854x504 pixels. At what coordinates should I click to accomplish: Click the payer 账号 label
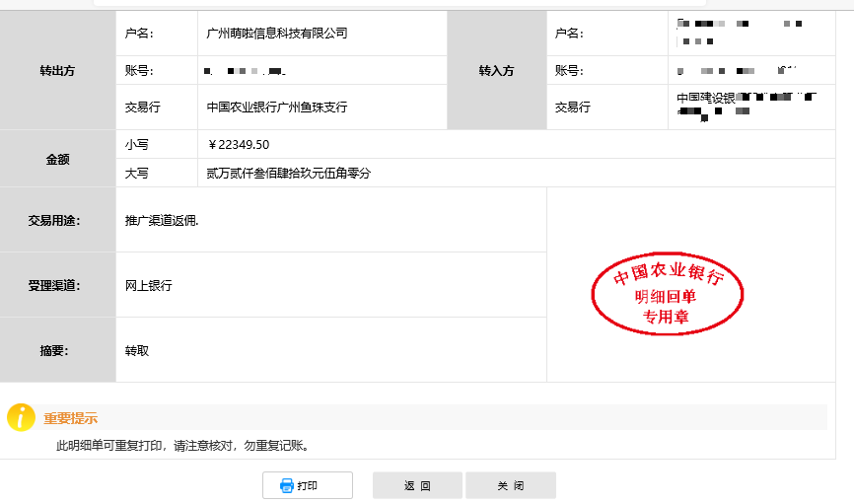[139, 70]
